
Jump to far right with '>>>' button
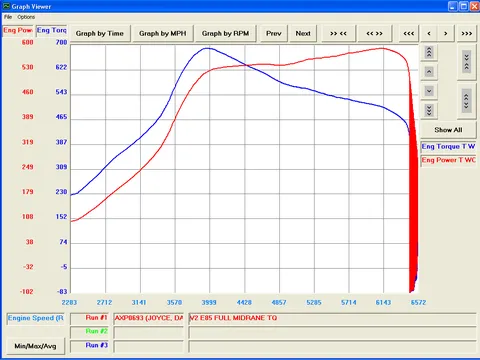(467, 33)
